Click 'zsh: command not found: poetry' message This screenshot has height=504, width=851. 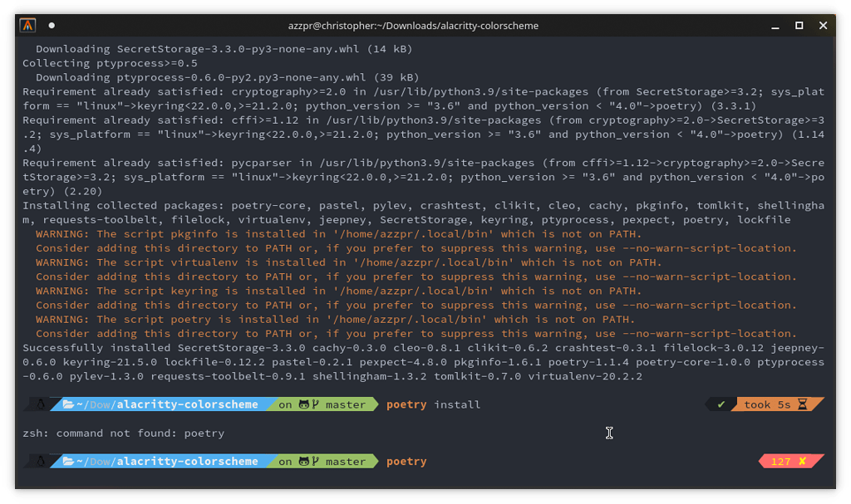pyautogui.click(x=123, y=433)
